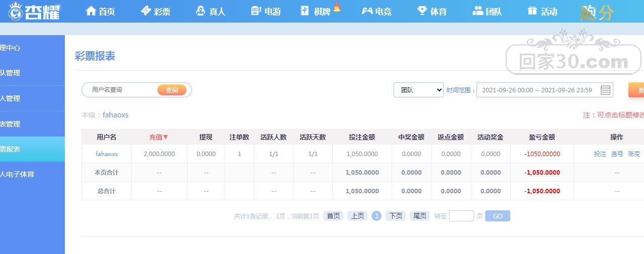Click the GO jump button
Screen dimensions: 644x254
pos(498,216)
